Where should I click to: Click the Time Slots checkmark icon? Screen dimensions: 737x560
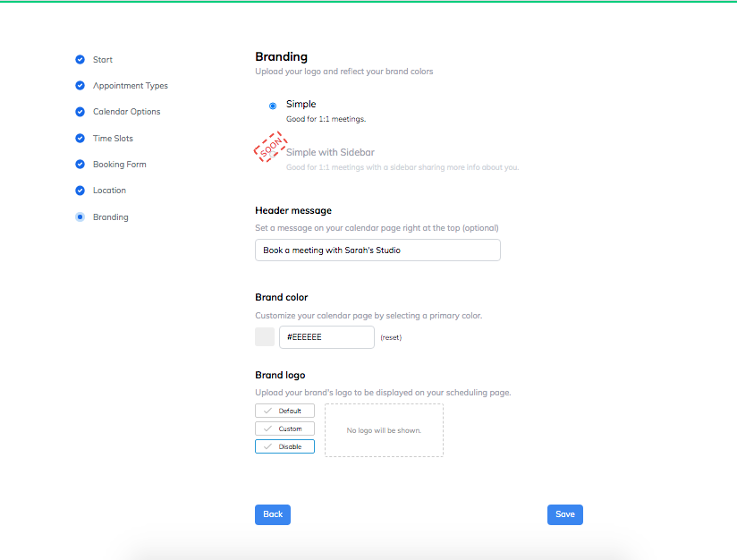point(80,139)
